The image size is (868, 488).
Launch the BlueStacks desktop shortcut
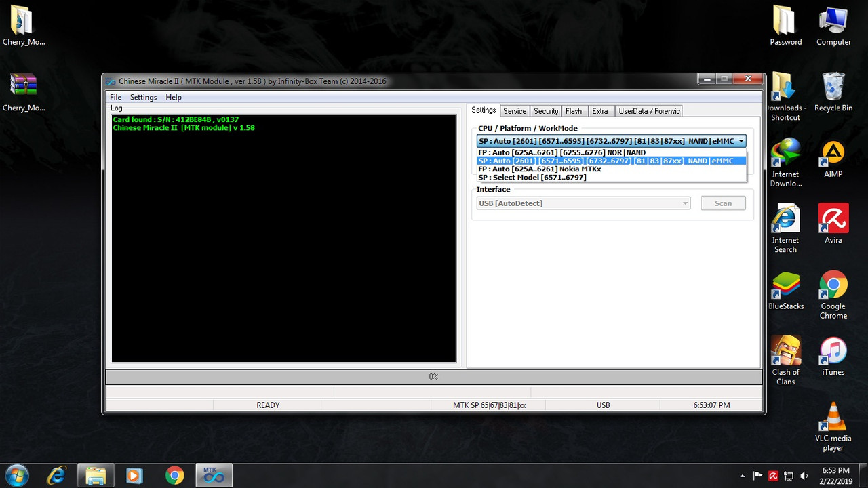(x=785, y=291)
